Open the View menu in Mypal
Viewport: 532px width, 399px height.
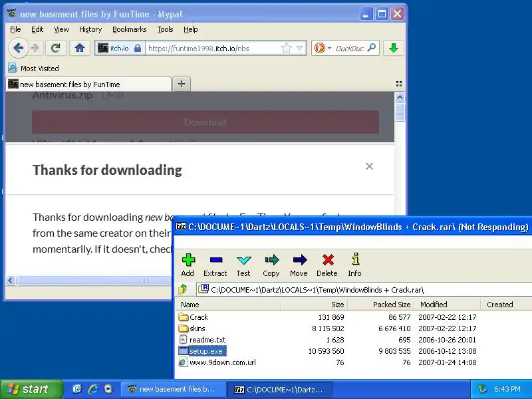[x=61, y=29]
